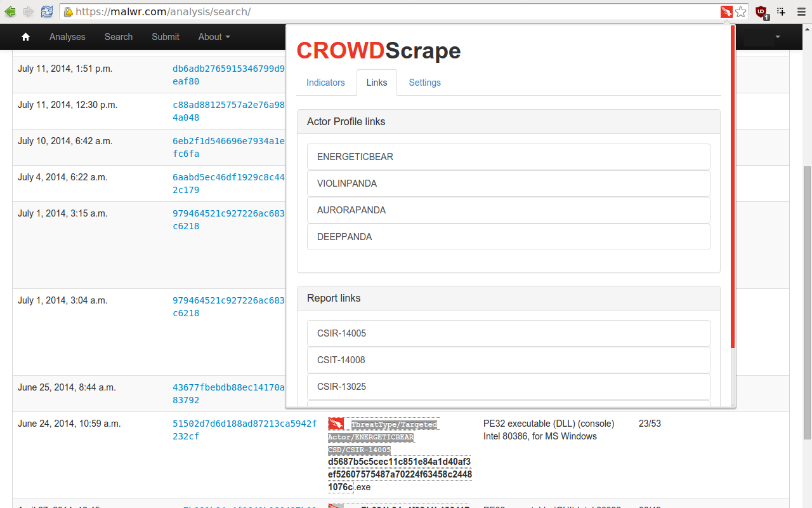Select the Malwr home icon in the navbar
The width and height of the screenshot is (812, 508).
point(25,37)
